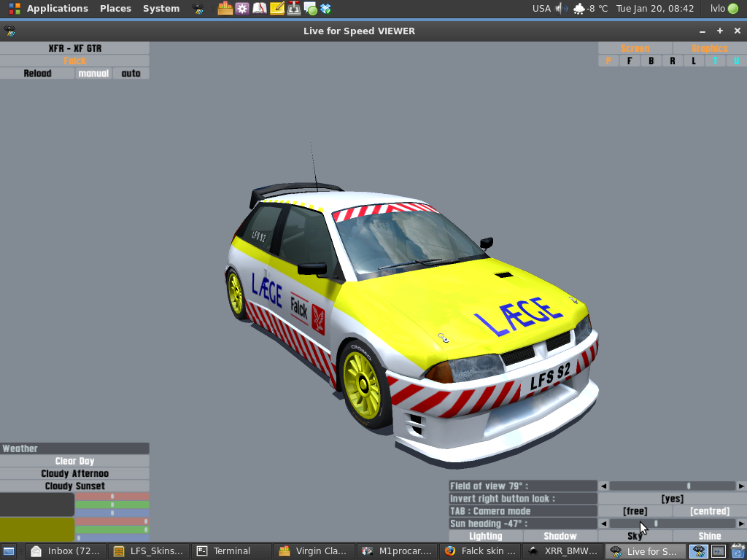Open the XFR - XF GTR car selector
Image resolution: width=747 pixels, height=560 pixels.
(75, 48)
